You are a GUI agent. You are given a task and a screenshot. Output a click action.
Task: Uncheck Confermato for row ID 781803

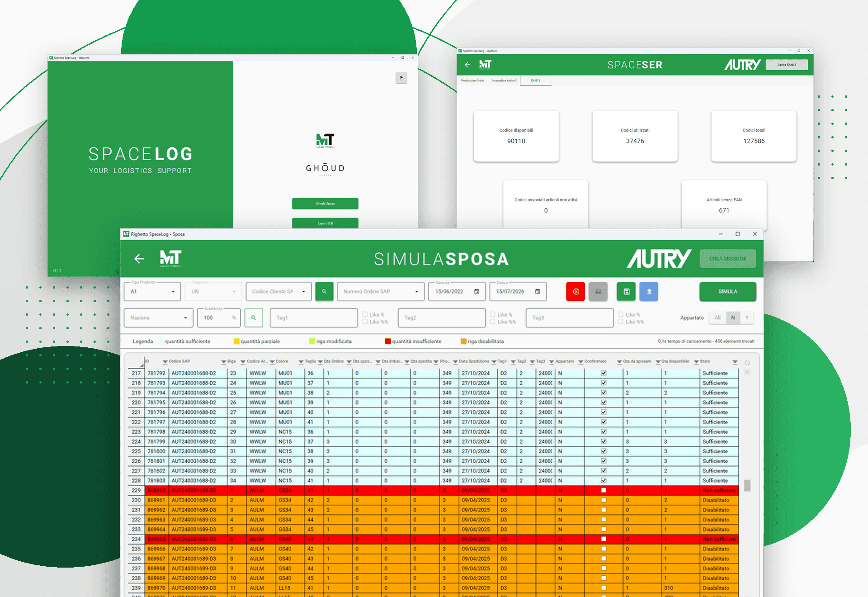604,480
